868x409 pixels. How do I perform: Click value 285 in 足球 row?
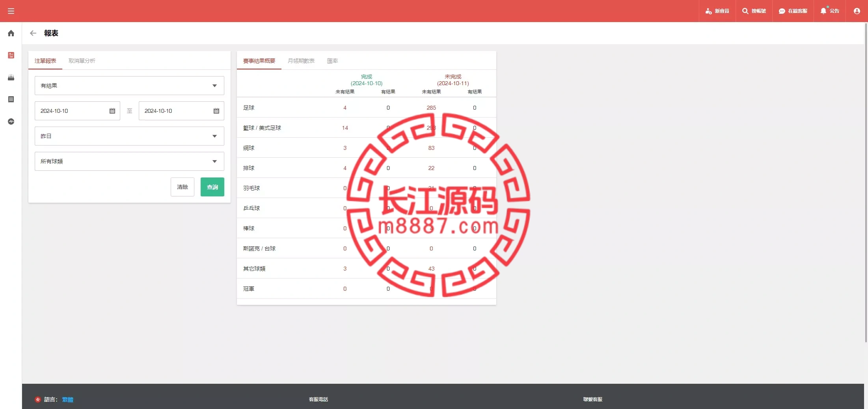point(431,108)
